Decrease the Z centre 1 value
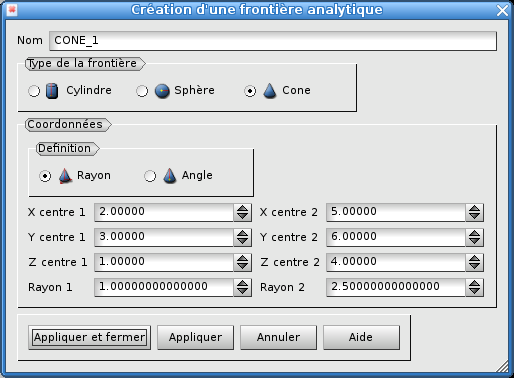 (x=242, y=266)
